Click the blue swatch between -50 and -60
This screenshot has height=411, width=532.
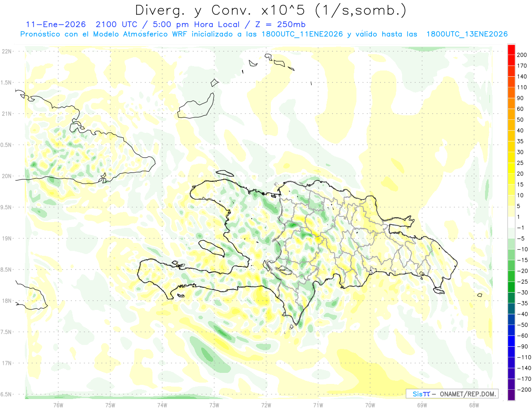pos(511,330)
